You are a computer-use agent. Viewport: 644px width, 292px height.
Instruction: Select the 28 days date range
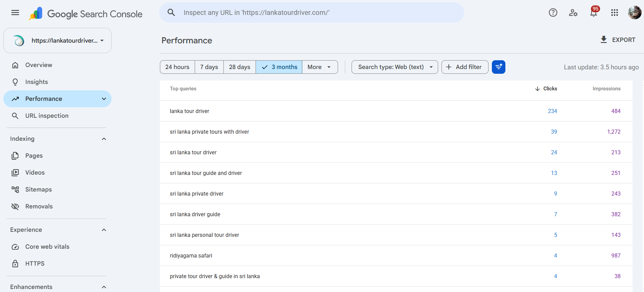point(240,67)
